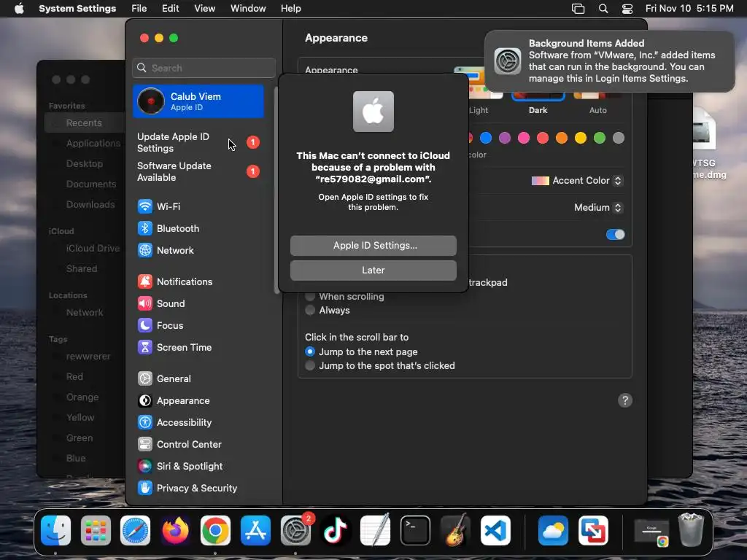This screenshot has height=560, width=747.
Task: Choose Dark appearance mode thumbnail
Action: [x=538, y=98]
